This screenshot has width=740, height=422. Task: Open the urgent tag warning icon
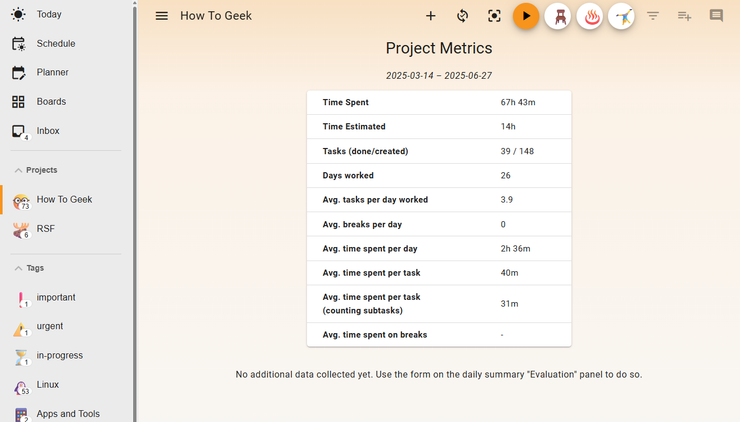tap(21, 329)
